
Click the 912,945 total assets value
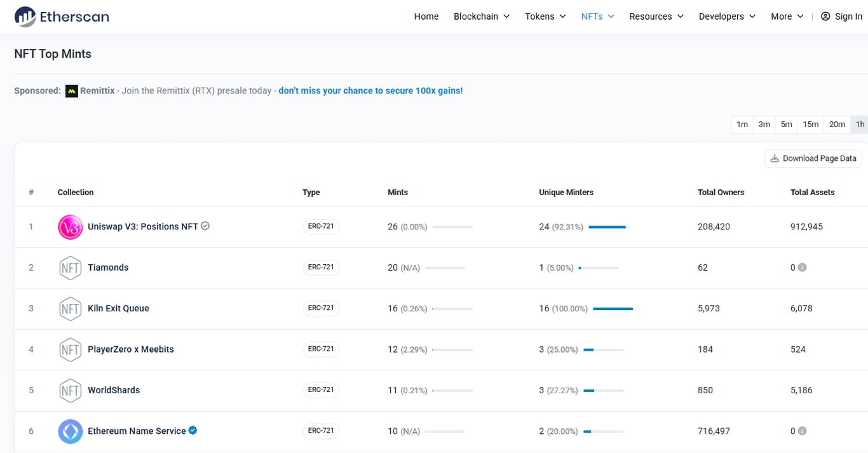pos(806,227)
